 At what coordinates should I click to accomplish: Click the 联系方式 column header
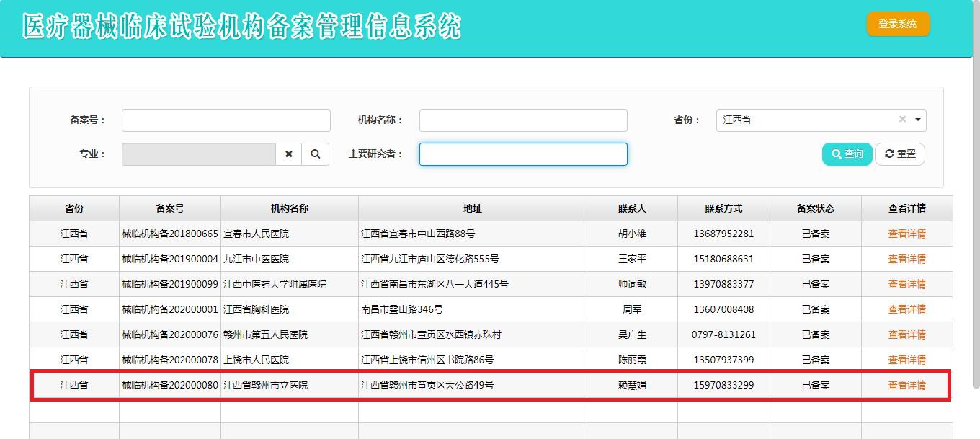(x=723, y=208)
